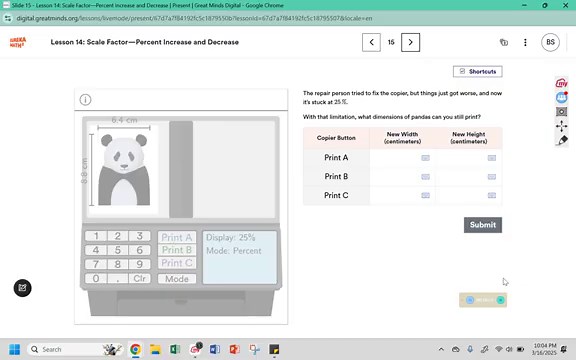Click the 'Print C' table row label

336,195
